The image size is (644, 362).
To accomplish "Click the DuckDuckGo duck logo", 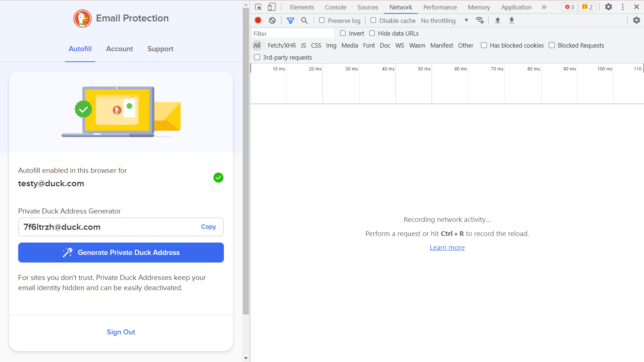I will [82, 19].
